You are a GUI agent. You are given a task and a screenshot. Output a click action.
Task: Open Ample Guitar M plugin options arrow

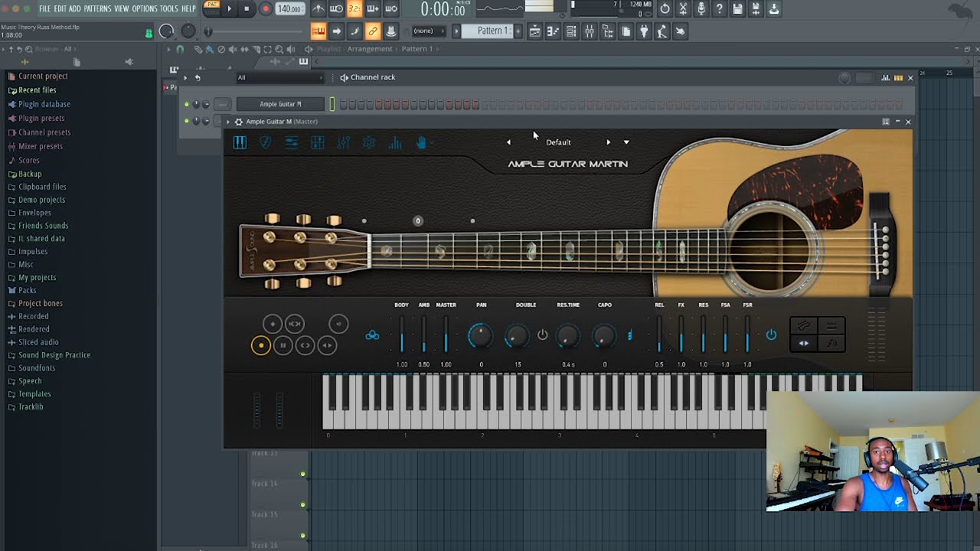227,122
